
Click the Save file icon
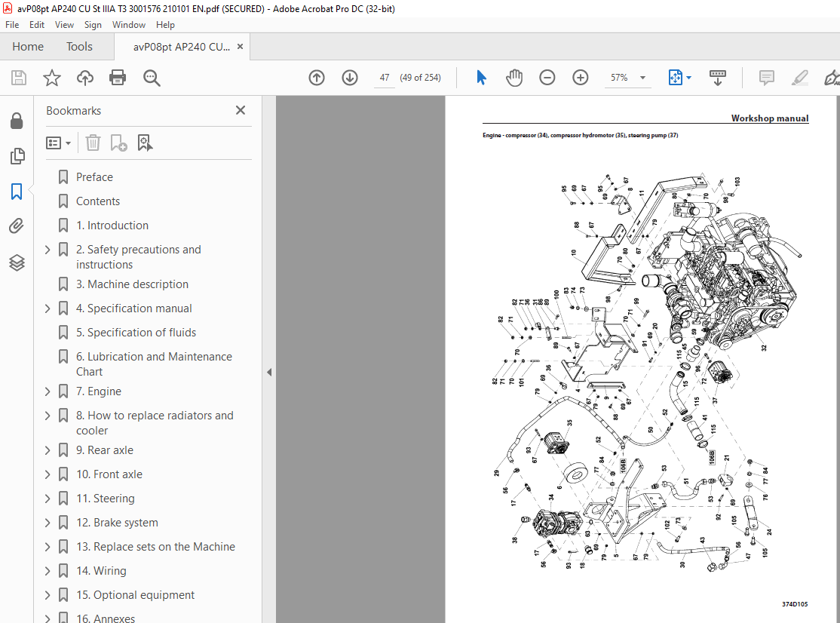tap(19, 78)
